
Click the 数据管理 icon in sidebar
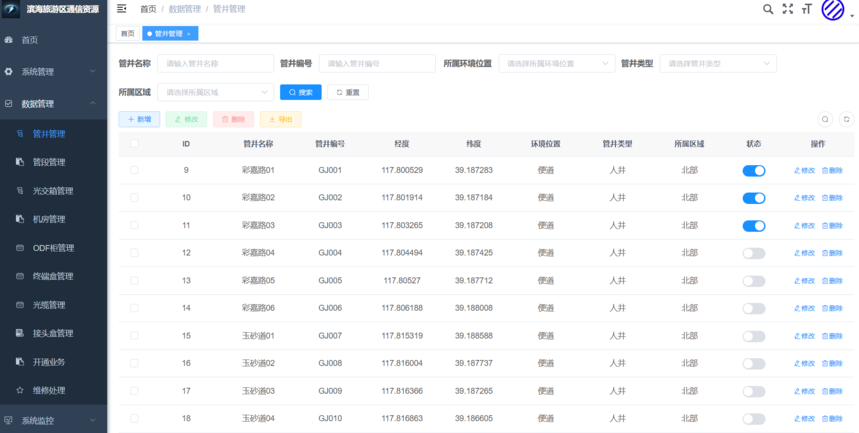pos(8,104)
